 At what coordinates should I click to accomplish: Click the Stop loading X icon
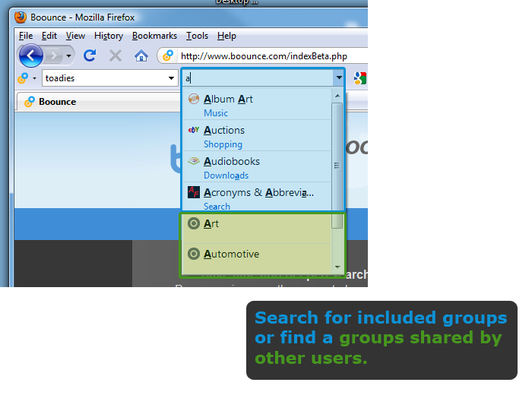pos(116,55)
